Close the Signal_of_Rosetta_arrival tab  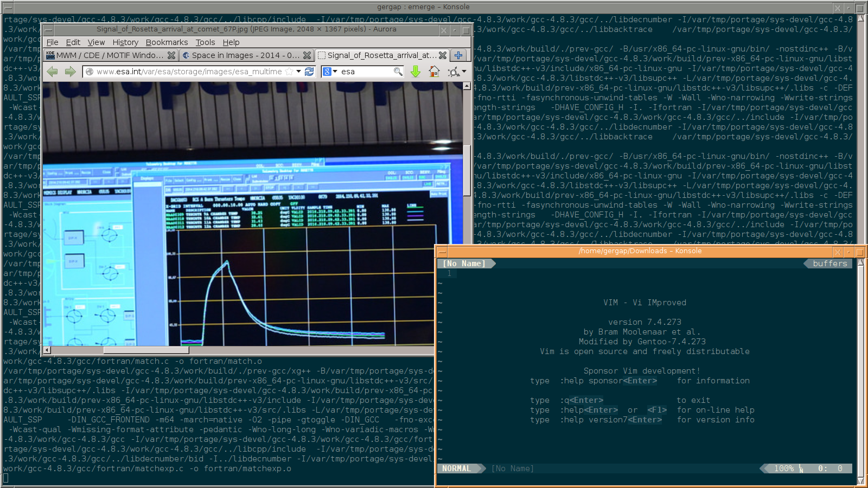click(x=443, y=55)
